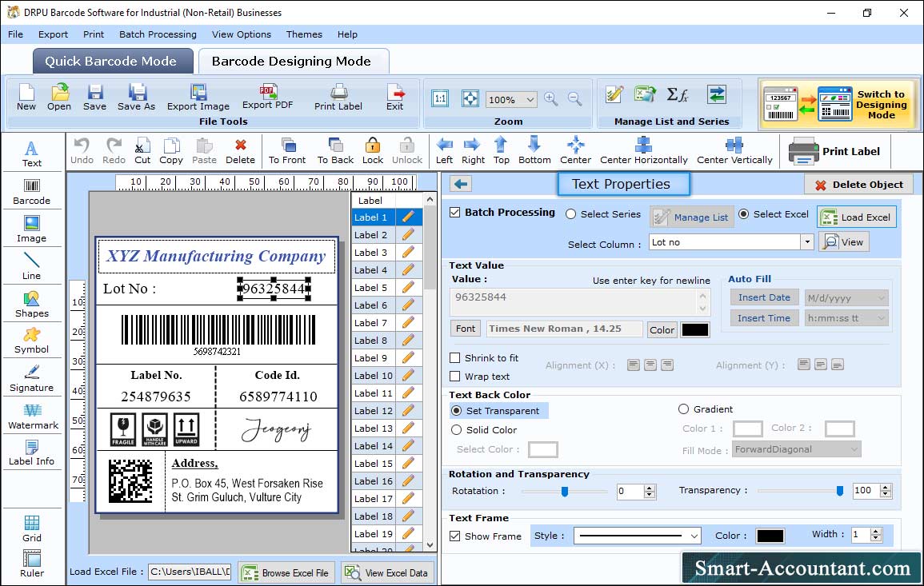Choose Solid Color back color
The height and width of the screenshot is (586, 924).
tap(456, 430)
